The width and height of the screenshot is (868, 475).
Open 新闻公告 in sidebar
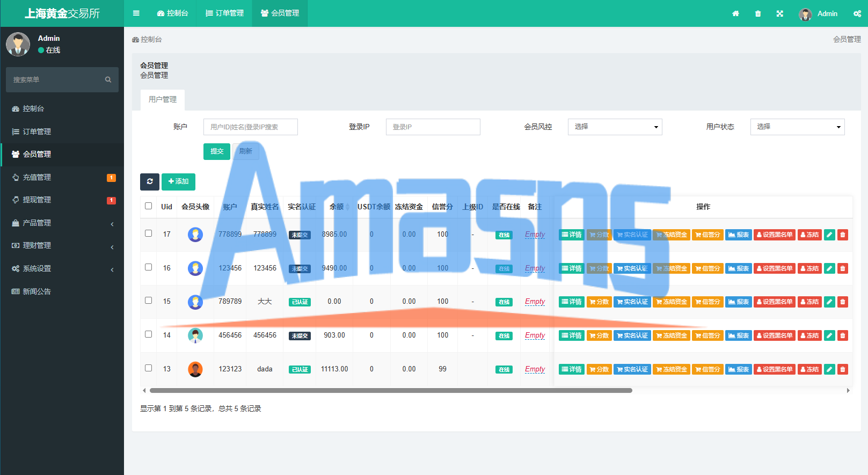(62, 291)
